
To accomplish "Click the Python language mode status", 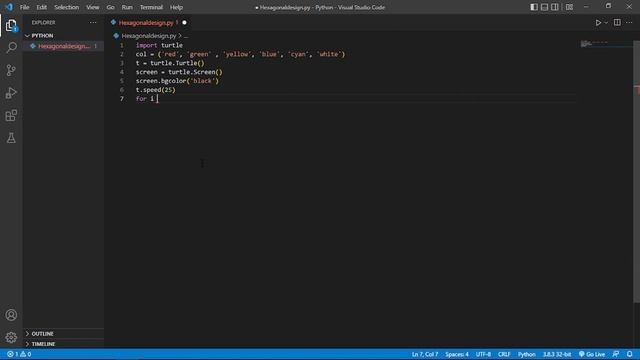I will (527, 354).
